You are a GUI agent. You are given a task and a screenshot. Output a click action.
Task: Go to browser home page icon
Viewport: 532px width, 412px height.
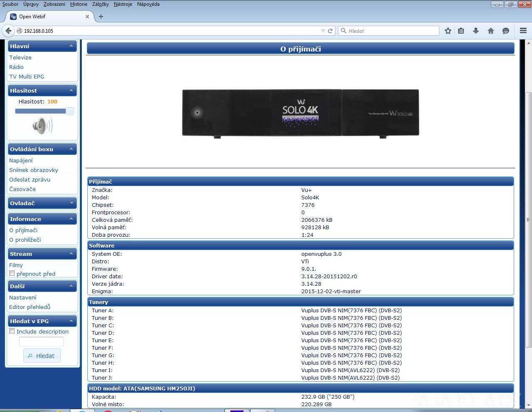[491, 31]
